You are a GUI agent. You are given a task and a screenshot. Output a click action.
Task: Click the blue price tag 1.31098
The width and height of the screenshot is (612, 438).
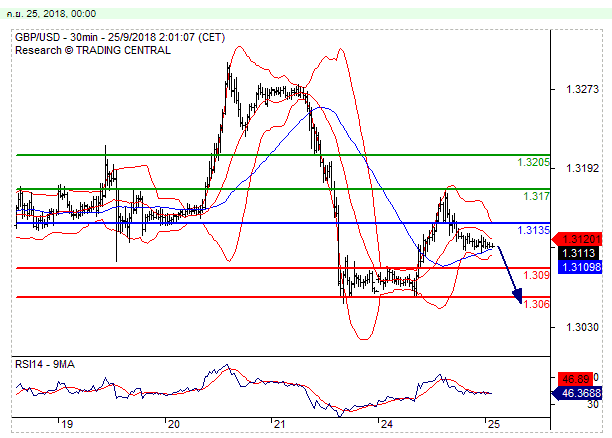pos(580,267)
